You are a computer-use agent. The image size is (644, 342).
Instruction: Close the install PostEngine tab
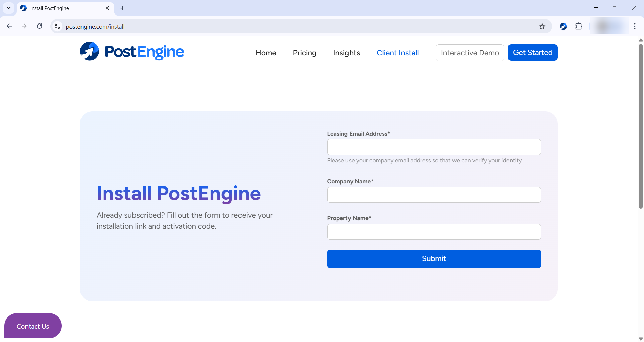107,8
